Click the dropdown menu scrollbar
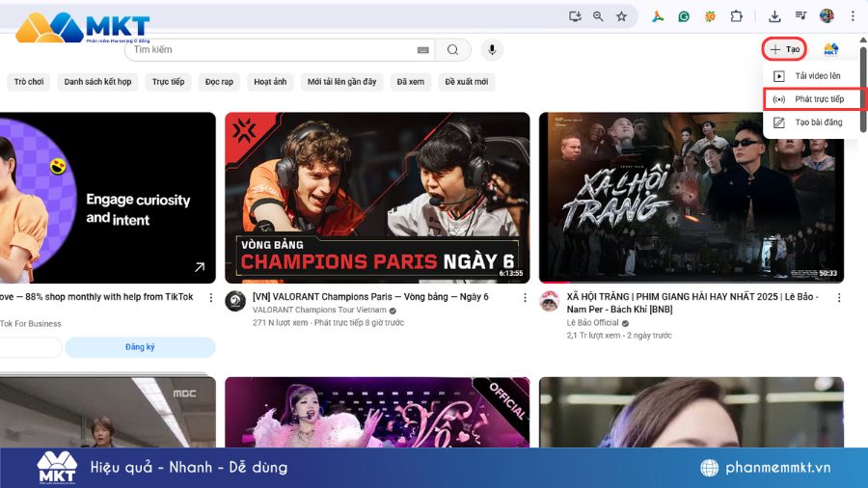The image size is (868, 488). 863,89
